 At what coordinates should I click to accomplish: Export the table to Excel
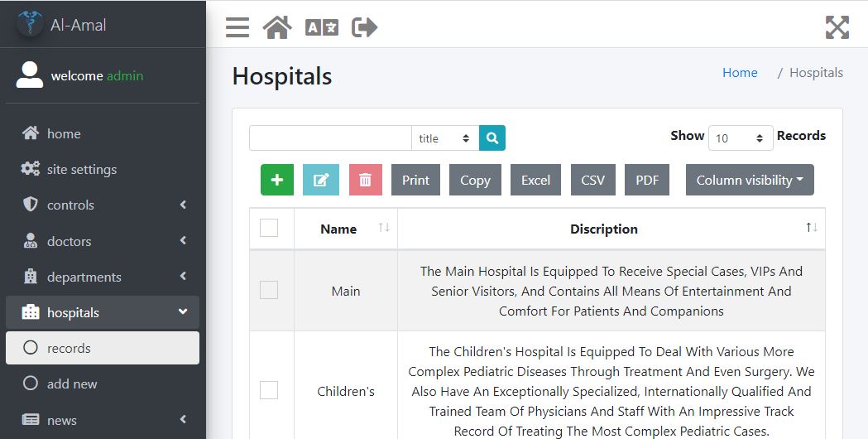click(535, 180)
